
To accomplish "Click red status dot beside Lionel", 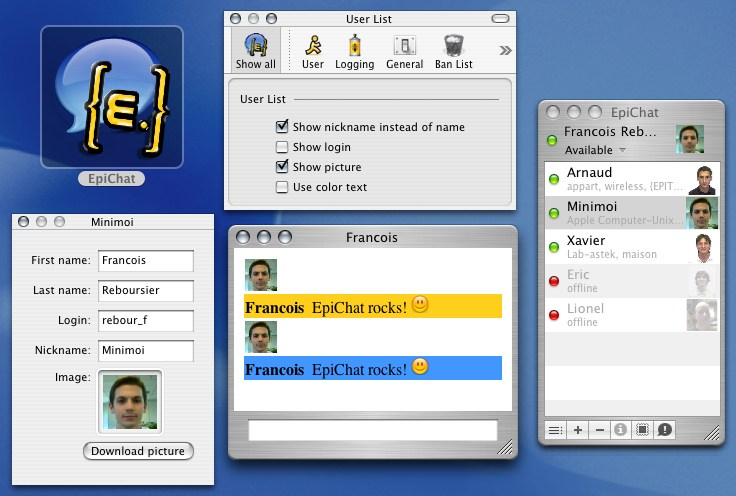I will click(x=554, y=315).
